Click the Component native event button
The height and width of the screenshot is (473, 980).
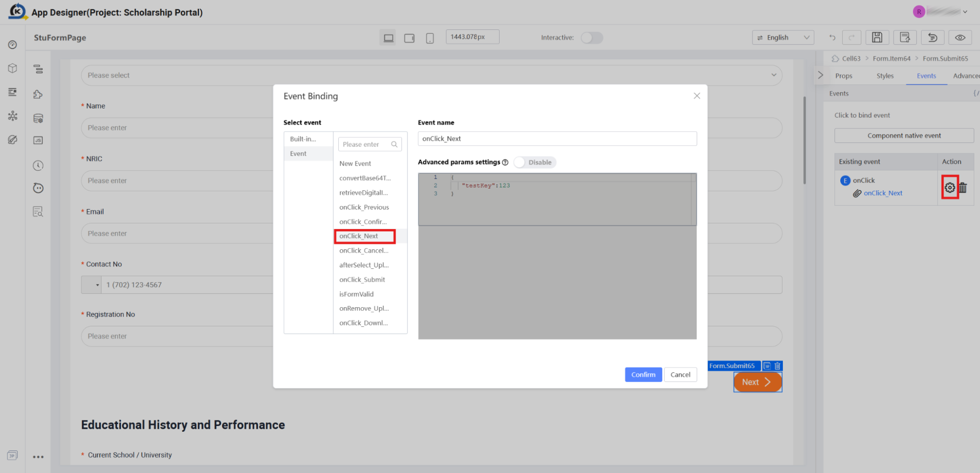[x=904, y=135]
